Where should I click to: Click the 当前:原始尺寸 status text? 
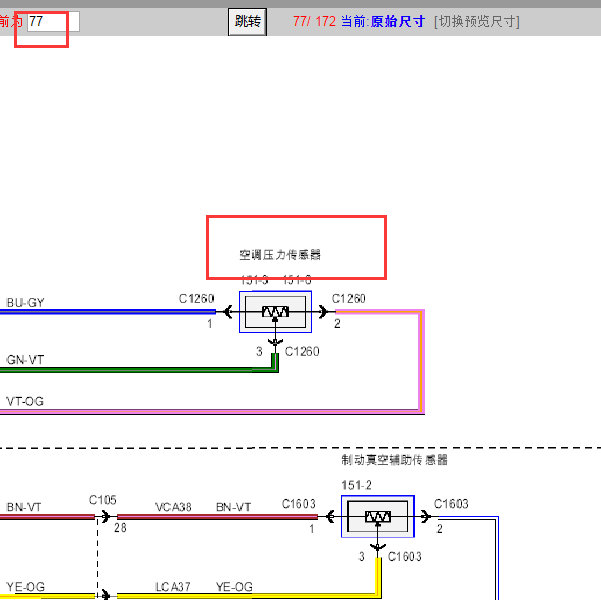coord(383,21)
